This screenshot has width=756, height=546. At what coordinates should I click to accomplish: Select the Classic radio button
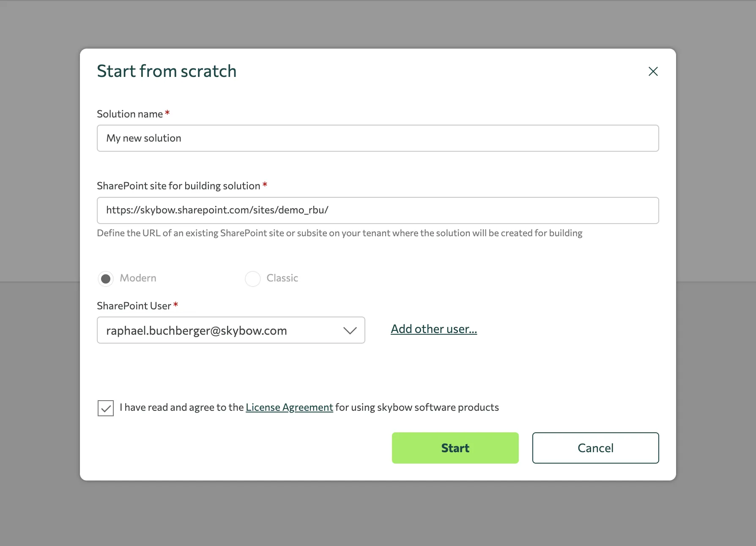pos(253,278)
